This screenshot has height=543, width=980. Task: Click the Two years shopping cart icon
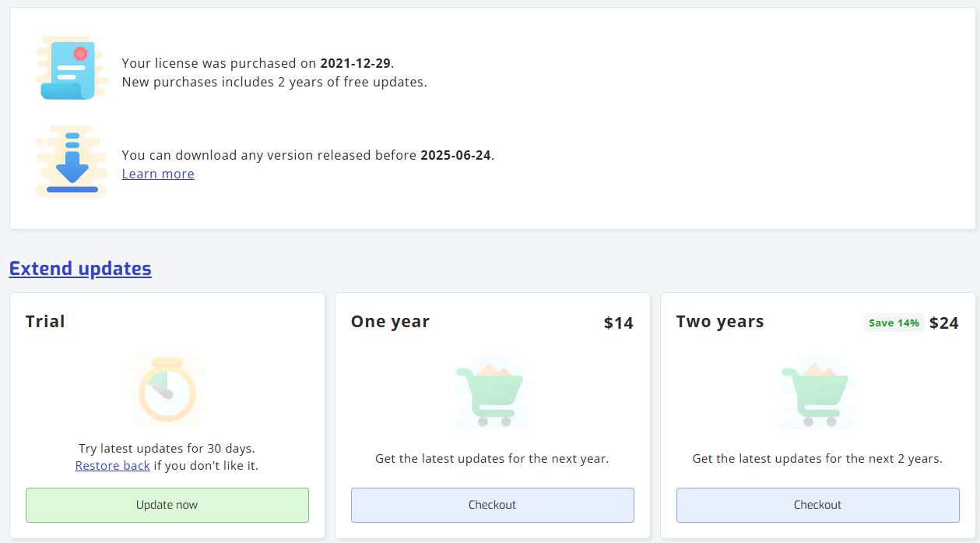pos(818,393)
